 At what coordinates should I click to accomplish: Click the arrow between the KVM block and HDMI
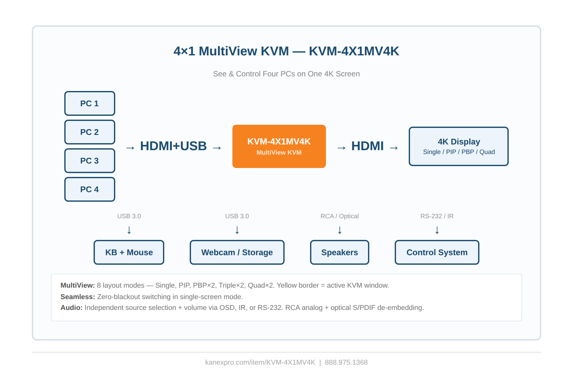[342, 148]
